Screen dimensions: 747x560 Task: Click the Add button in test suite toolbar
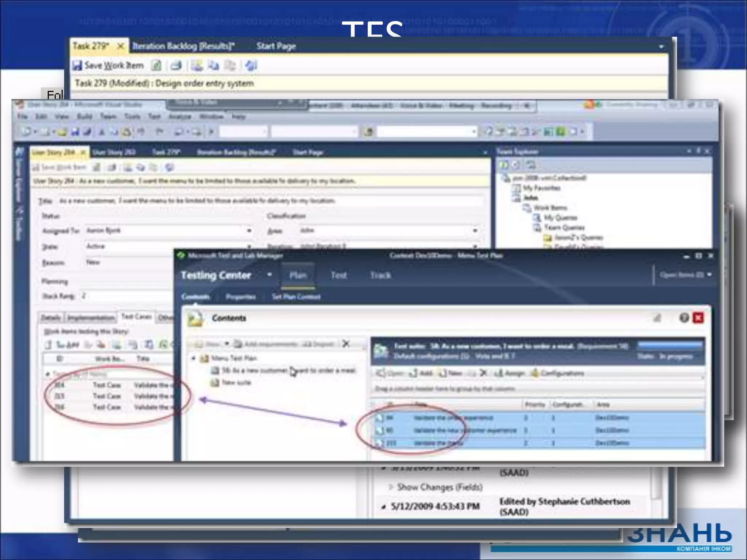coord(419,373)
